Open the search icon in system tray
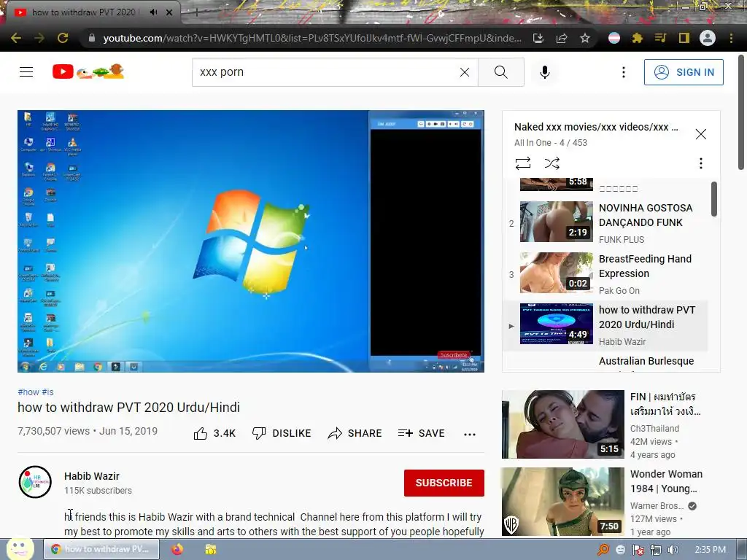Viewport: 747px width, 560px height. point(603,550)
